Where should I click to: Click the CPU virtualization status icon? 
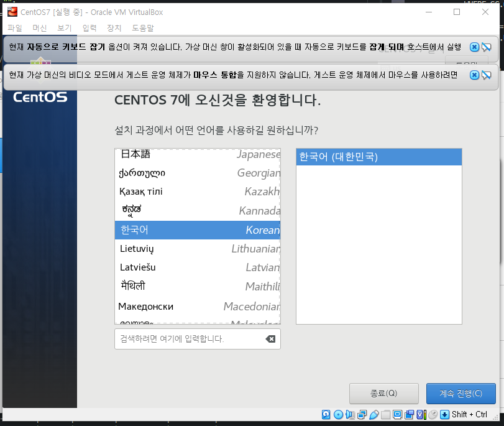click(x=421, y=415)
